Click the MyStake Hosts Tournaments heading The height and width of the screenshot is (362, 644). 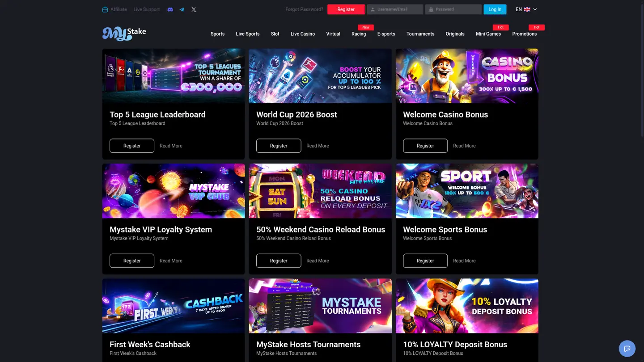tap(308, 345)
